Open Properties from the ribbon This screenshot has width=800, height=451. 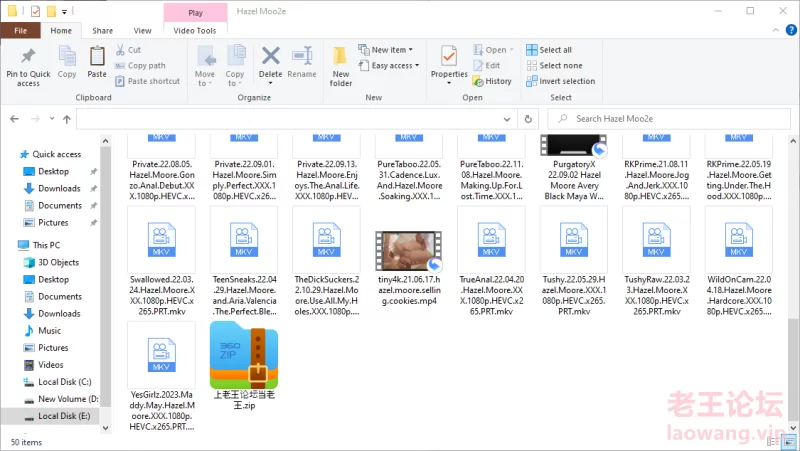click(x=449, y=56)
